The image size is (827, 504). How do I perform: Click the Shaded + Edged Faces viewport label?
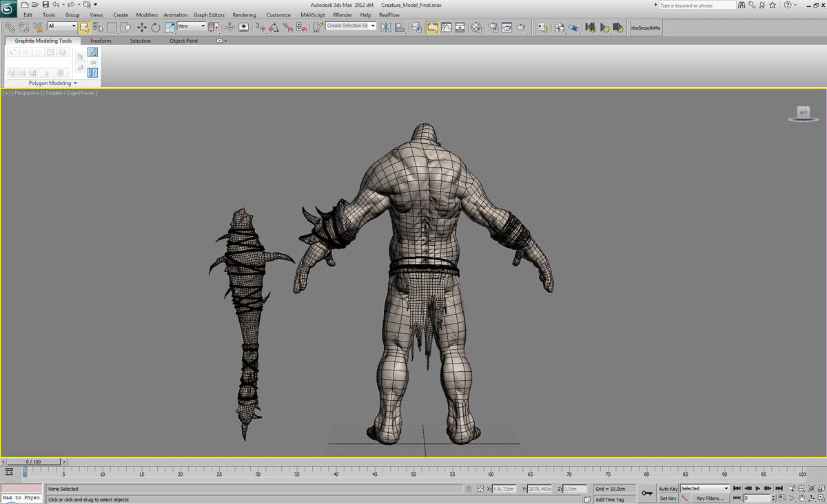click(70, 93)
